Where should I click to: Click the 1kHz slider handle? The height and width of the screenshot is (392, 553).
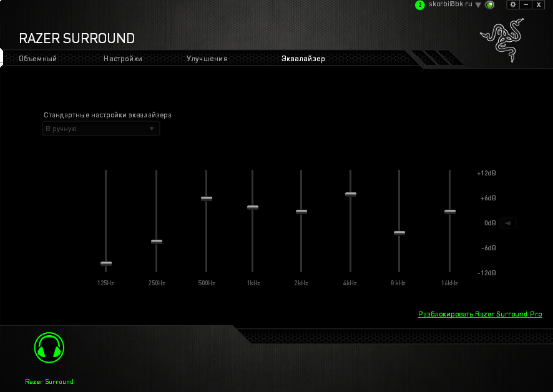(253, 207)
